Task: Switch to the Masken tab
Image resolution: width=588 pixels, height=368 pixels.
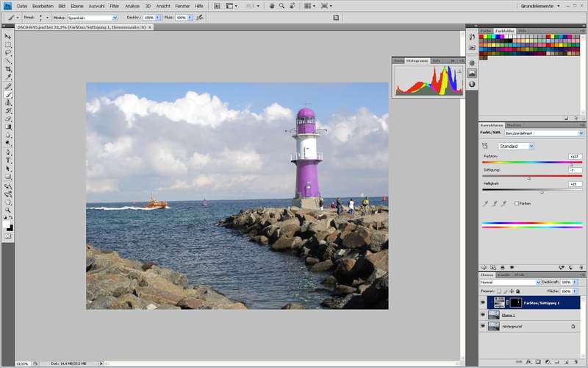Action: tap(514, 124)
